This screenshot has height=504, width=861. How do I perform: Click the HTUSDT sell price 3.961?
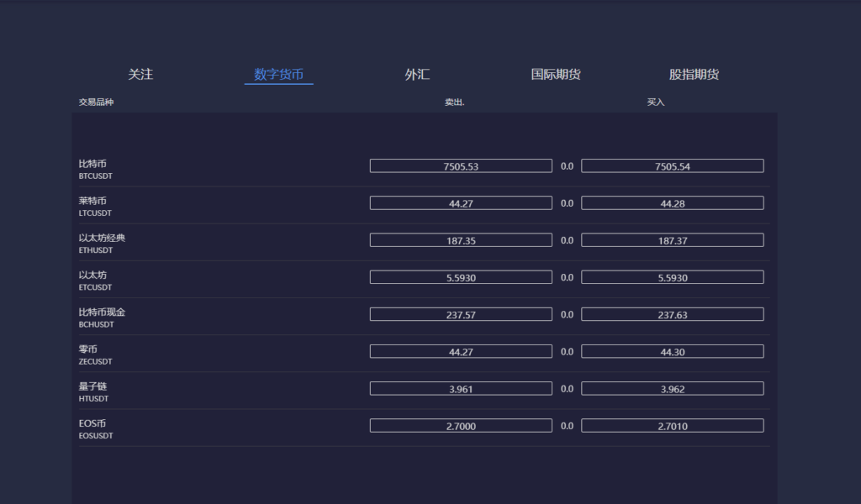coord(461,388)
